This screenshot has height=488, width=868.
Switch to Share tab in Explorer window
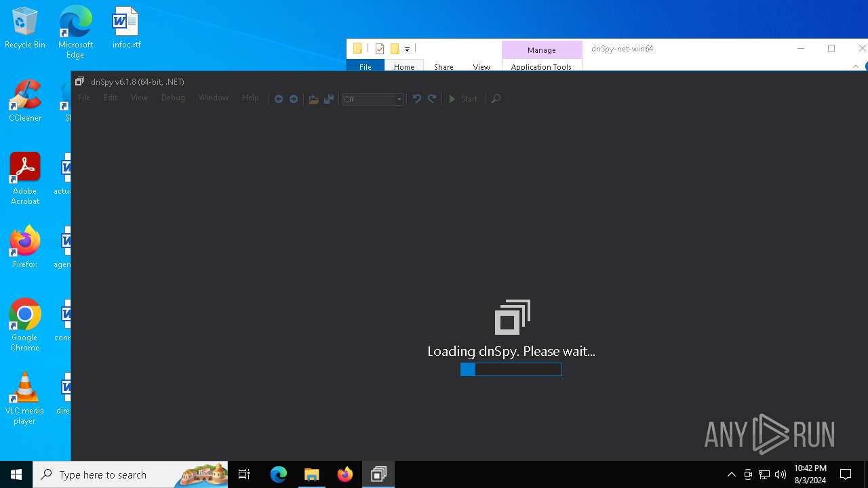(x=443, y=66)
